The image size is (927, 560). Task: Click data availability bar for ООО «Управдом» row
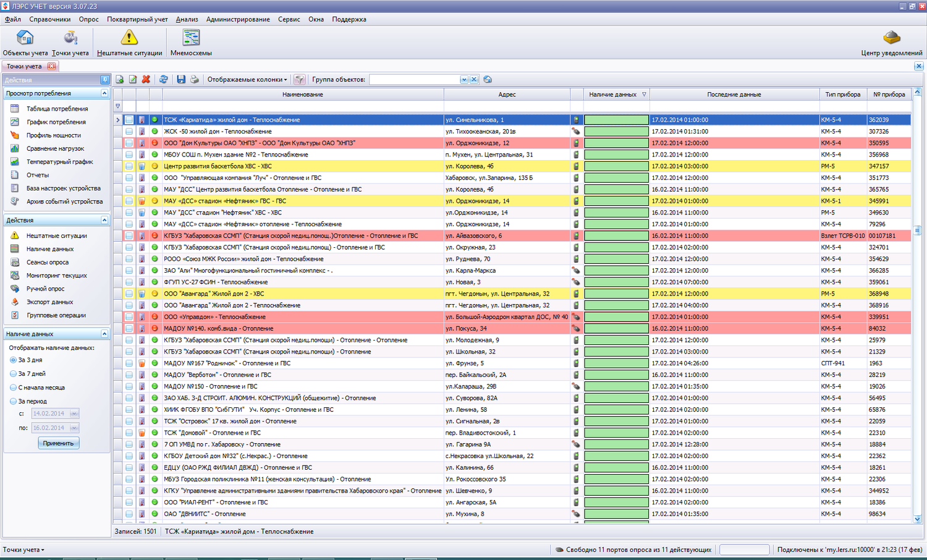point(616,317)
